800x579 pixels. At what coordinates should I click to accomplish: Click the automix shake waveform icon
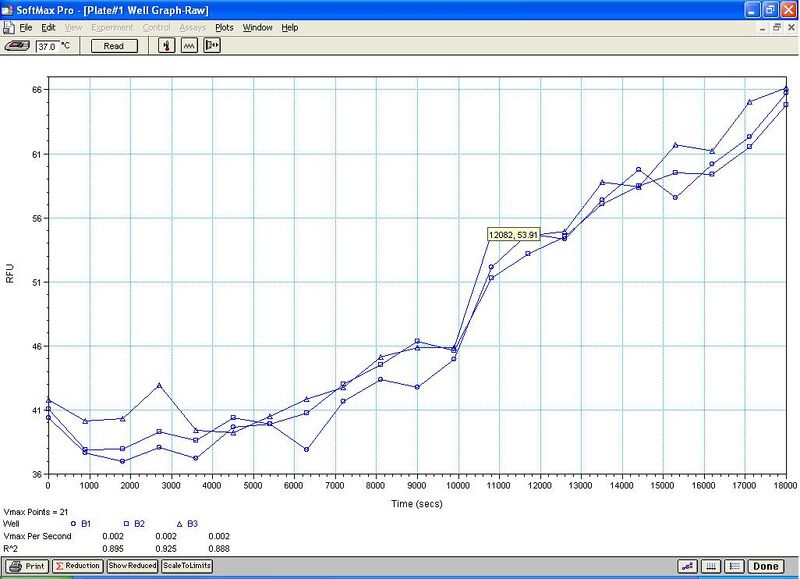tap(189, 46)
